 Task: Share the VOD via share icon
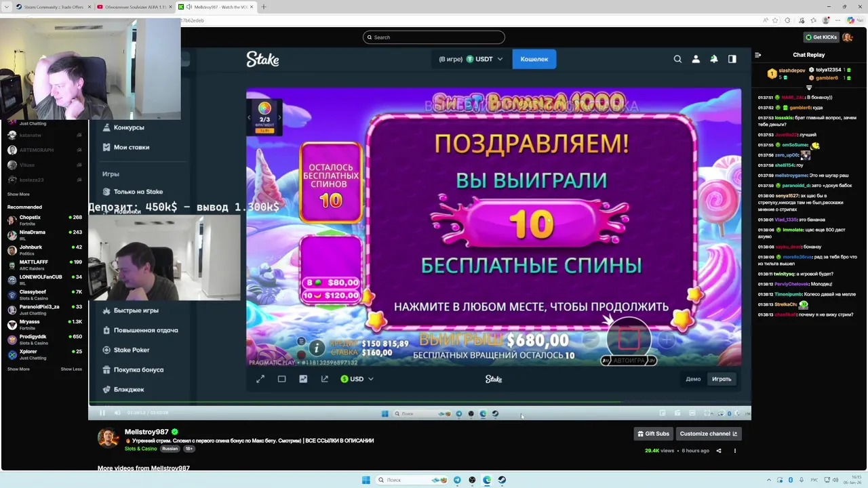click(719, 451)
